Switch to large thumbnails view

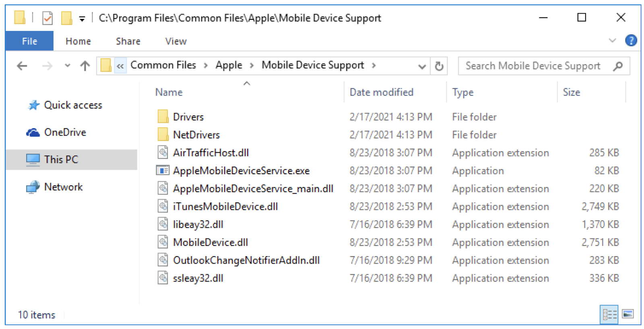[628, 315]
